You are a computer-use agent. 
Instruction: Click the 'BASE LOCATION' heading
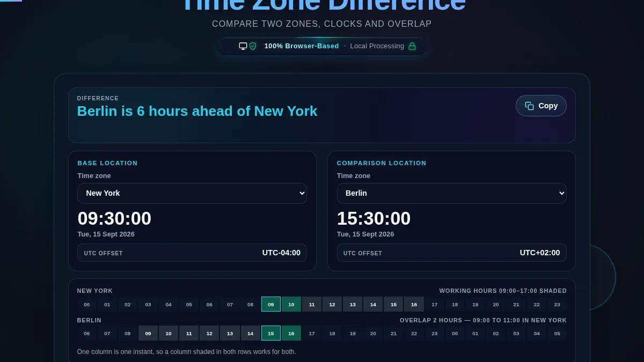coord(108,163)
